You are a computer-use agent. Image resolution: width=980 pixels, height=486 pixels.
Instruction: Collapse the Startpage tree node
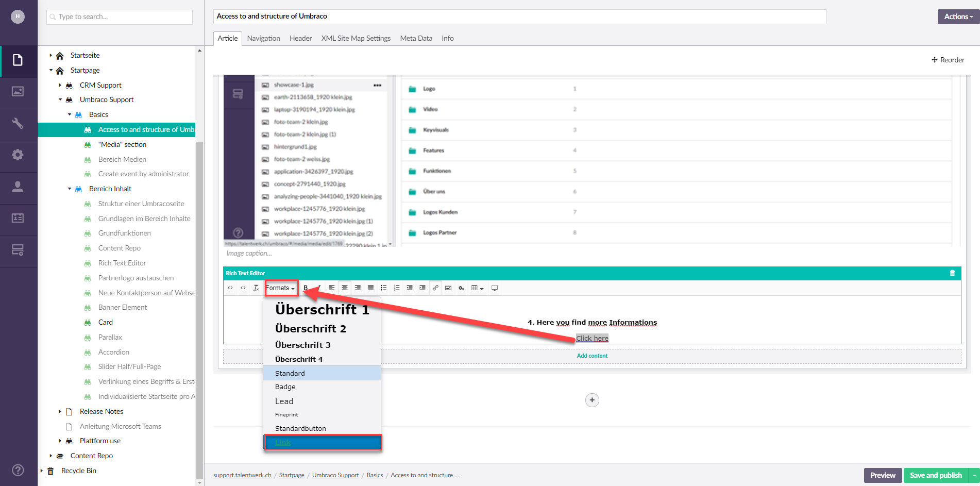50,70
